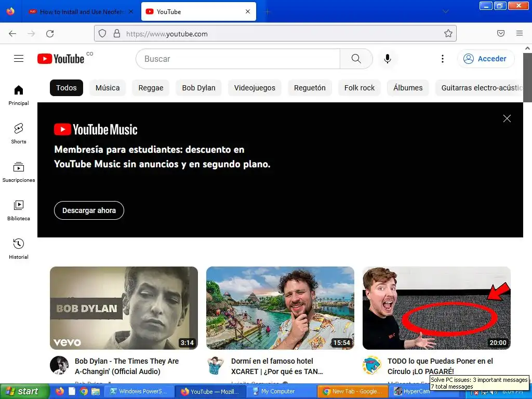532x399 pixels.
Task: Open the list all tabs dropdown
Action: click(445, 11)
